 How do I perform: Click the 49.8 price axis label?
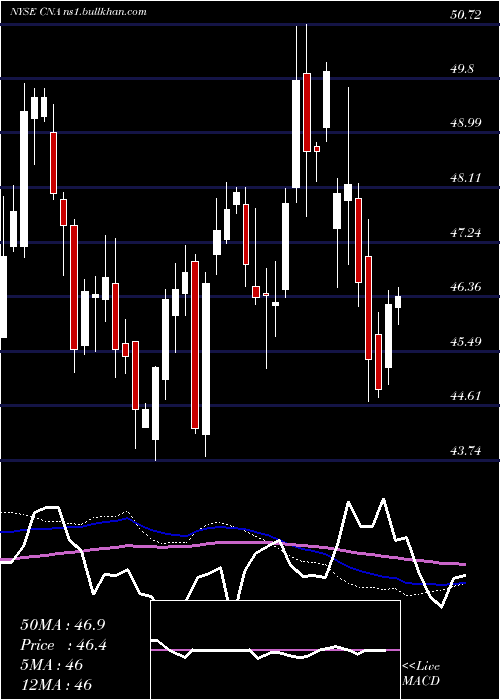[462, 69]
